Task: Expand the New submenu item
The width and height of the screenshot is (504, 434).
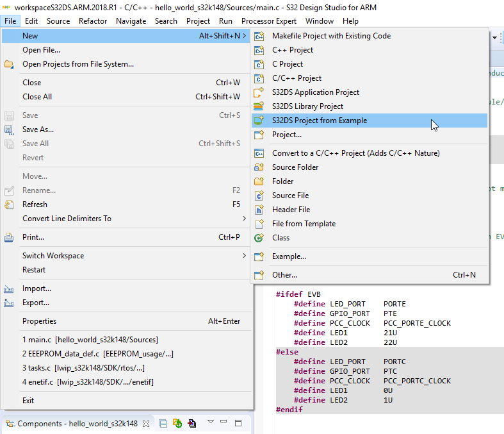Action: tap(126, 36)
